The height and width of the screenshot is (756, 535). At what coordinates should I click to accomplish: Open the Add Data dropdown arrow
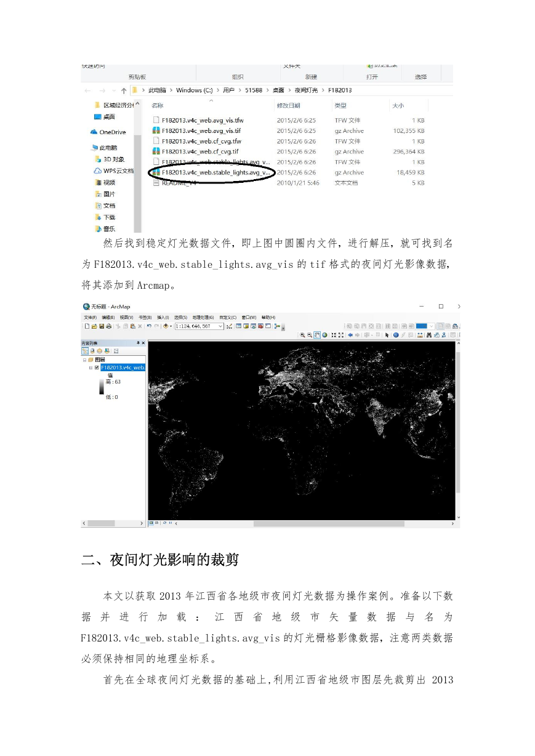[x=171, y=326]
